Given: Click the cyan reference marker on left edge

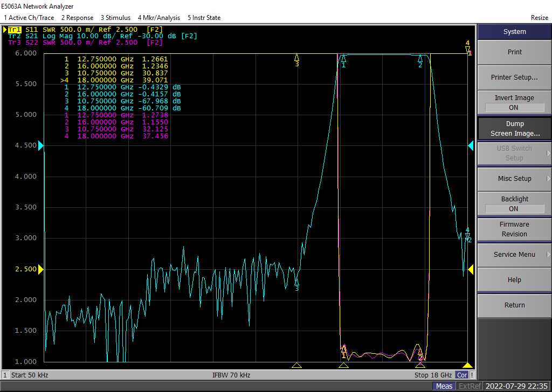Looking at the screenshot, I should pyautogui.click(x=40, y=146).
